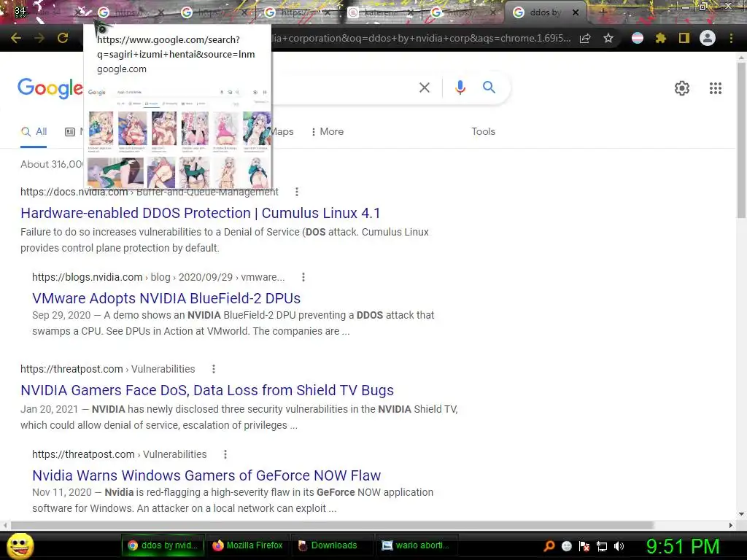Open a new browser tab
The width and height of the screenshot is (747, 560).
pyautogui.click(x=603, y=12)
